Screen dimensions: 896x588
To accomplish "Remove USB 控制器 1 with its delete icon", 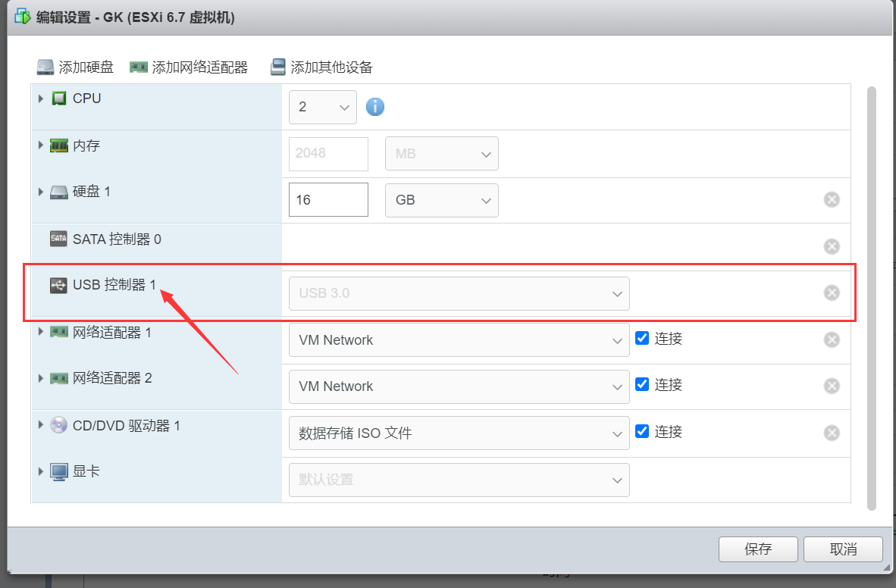I will (x=831, y=292).
